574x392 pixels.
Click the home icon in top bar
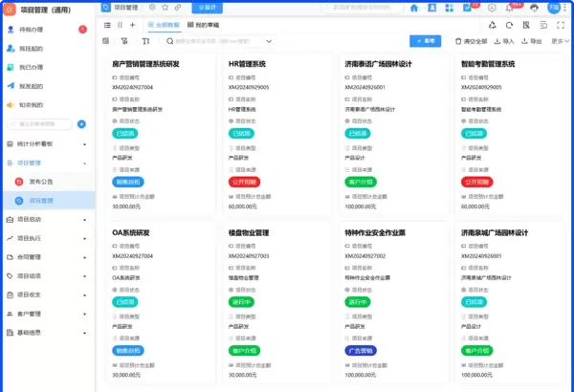414,8
